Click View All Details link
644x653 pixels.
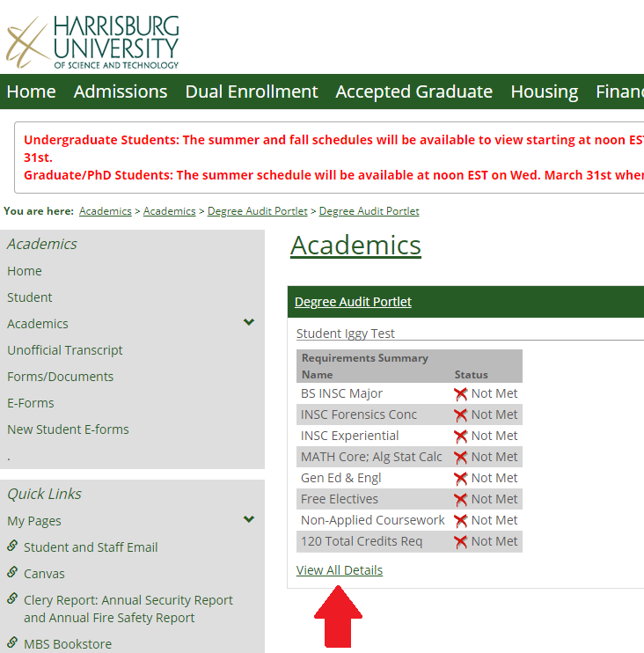tap(340, 570)
